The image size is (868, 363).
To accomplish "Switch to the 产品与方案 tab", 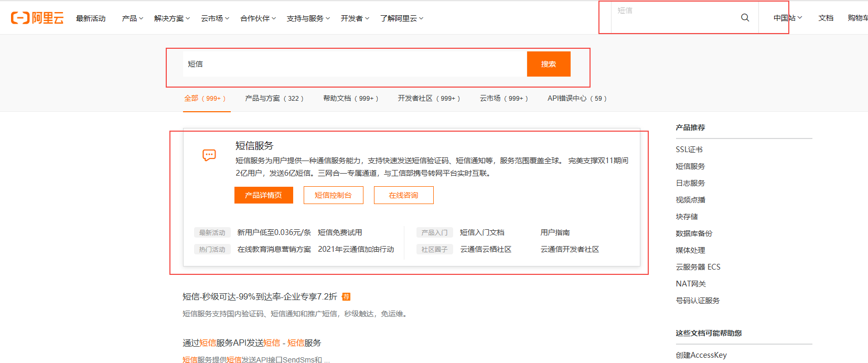I will coord(274,98).
